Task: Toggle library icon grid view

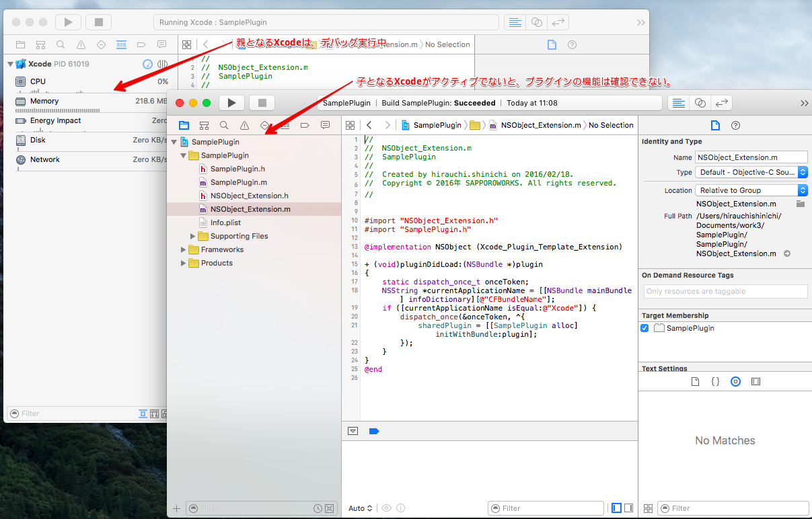Action: [x=649, y=508]
